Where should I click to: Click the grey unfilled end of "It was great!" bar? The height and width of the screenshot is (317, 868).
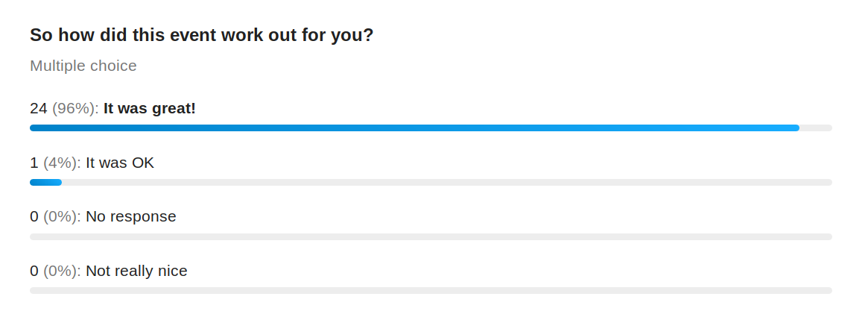816,128
